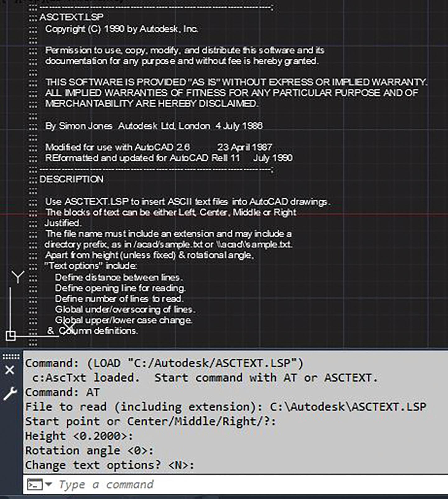Select the "The file name must include" line
The height and width of the screenshot is (499, 448).
pyautogui.click(x=169, y=234)
